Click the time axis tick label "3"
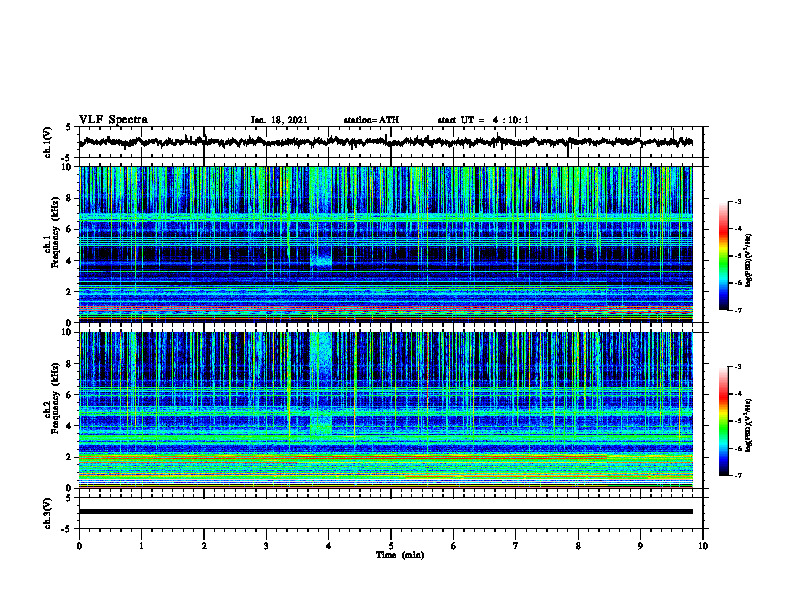 click(266, 546)
